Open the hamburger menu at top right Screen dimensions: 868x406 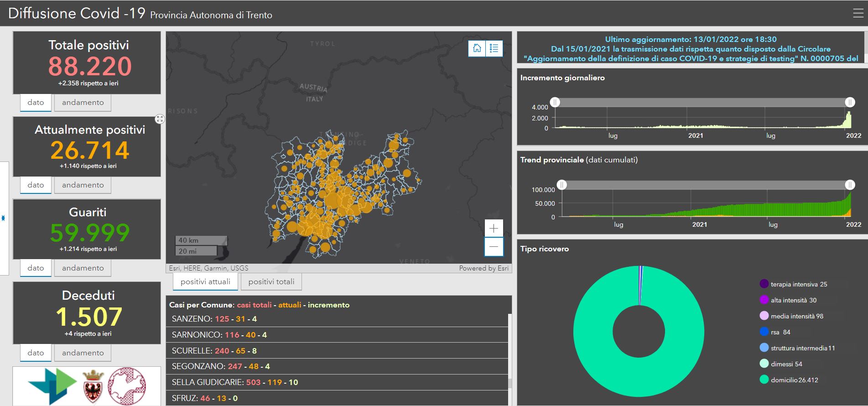tap(858, 13)
